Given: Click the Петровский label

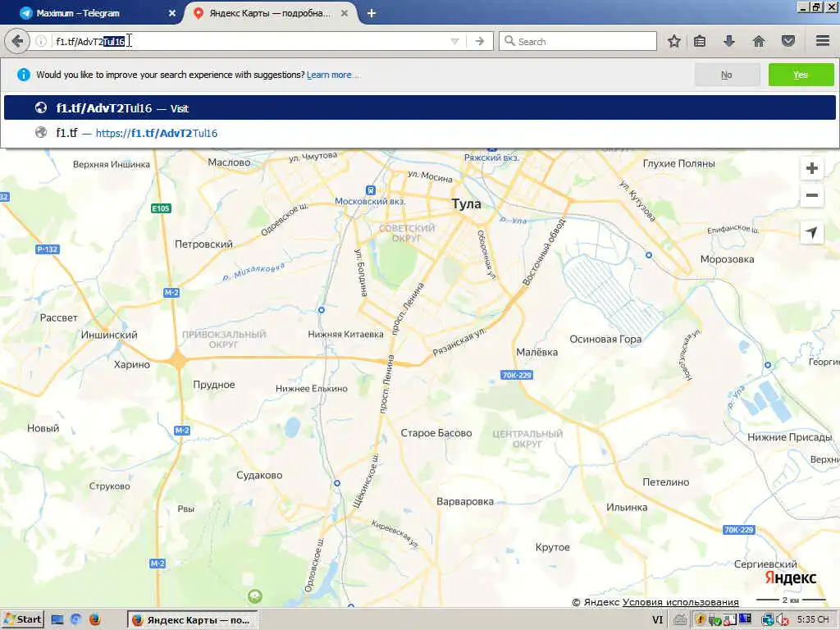Looking at the screenshot, I should [203, 244].
